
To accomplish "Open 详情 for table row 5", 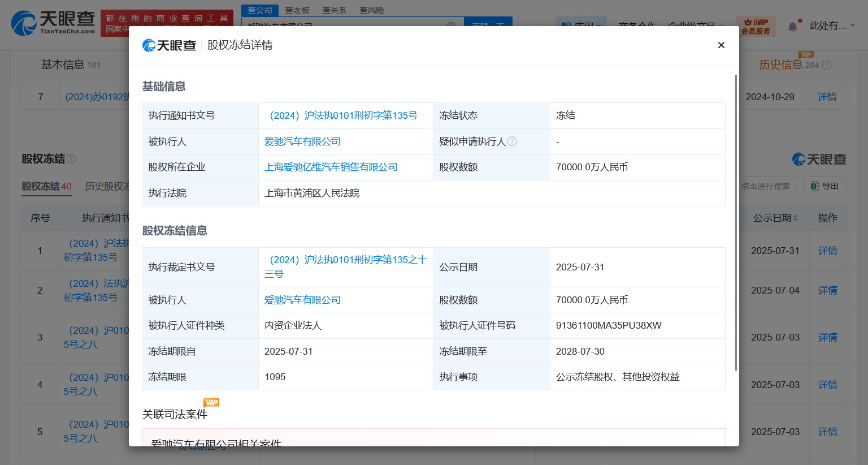I will click(827, 432).
